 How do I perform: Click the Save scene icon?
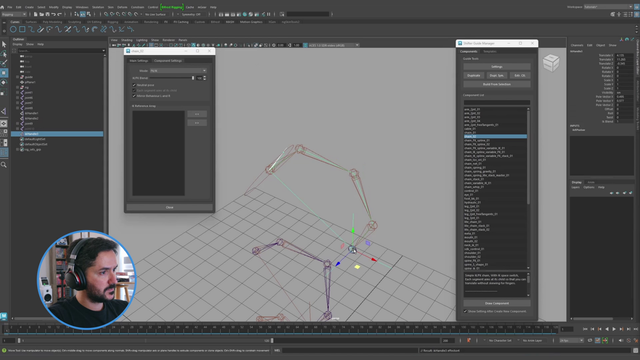pyautogui.click(x=47, y=14)
